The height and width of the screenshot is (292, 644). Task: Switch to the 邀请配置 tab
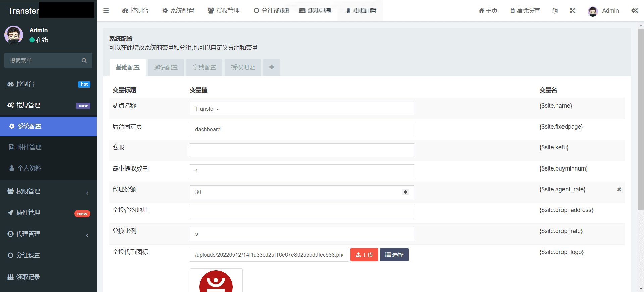pos(166,67)
